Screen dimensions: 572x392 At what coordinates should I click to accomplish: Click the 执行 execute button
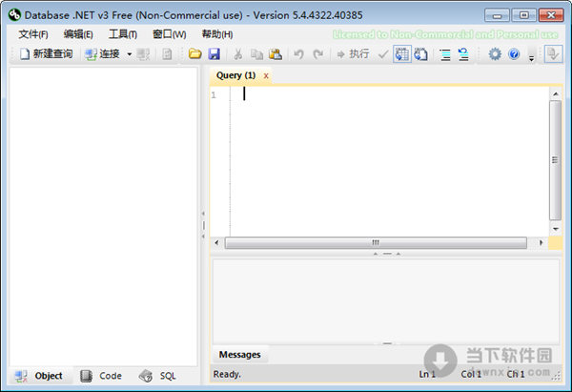click(353, 54)
